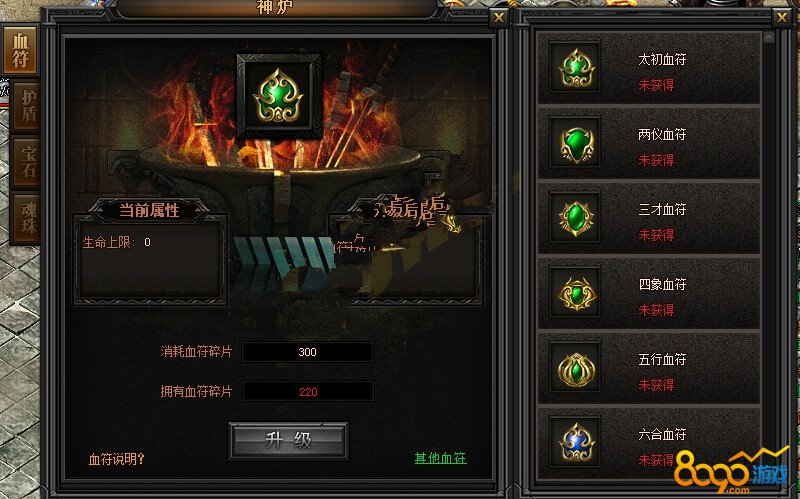Choose the blue 六合血符 icon

[575, 443]
